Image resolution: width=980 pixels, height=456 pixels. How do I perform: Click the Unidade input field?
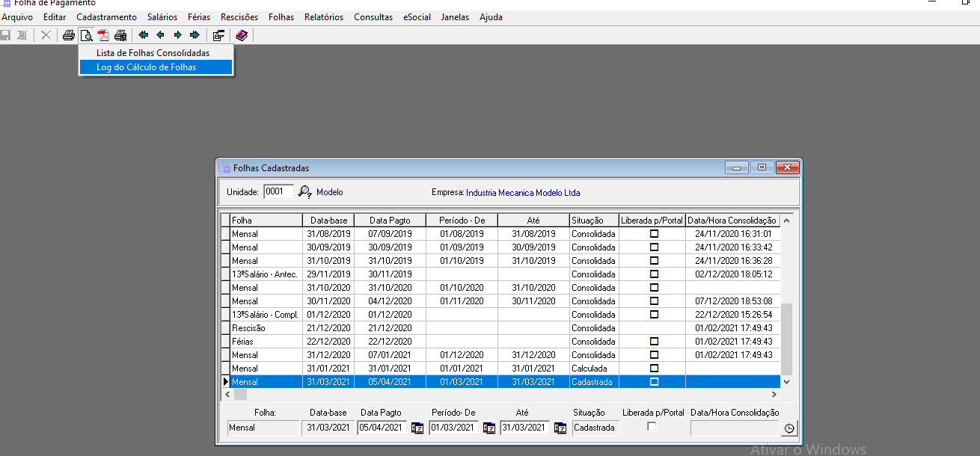(278, 191)
